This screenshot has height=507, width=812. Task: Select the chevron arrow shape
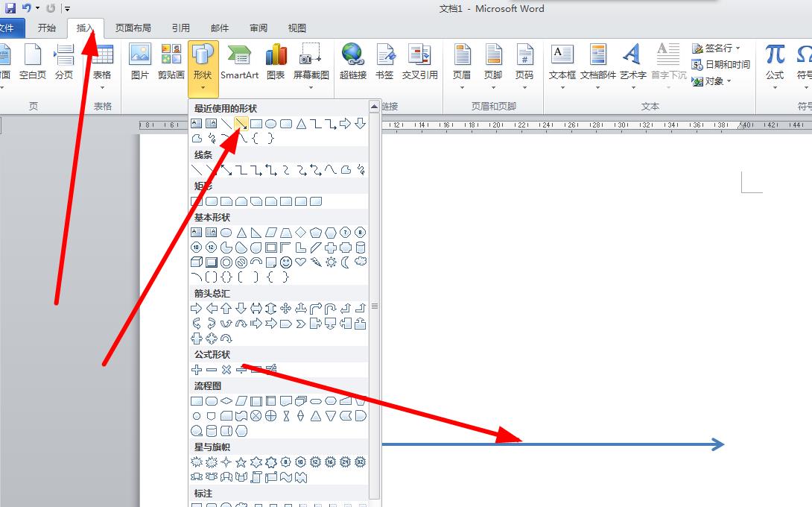[301, 324]
